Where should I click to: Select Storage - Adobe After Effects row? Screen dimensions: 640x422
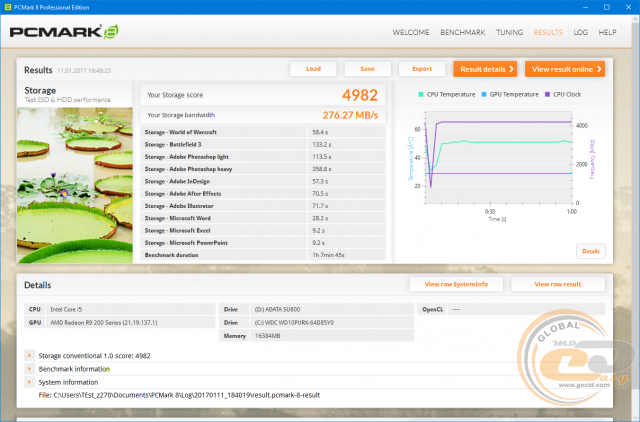click(263, 193)
